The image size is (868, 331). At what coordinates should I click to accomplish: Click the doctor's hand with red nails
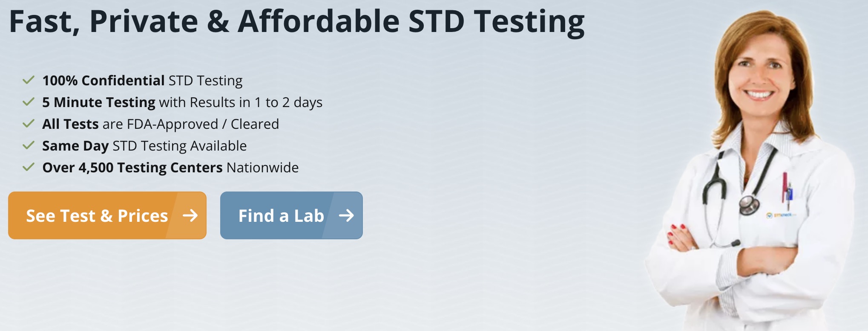click(x=680, y=237)
